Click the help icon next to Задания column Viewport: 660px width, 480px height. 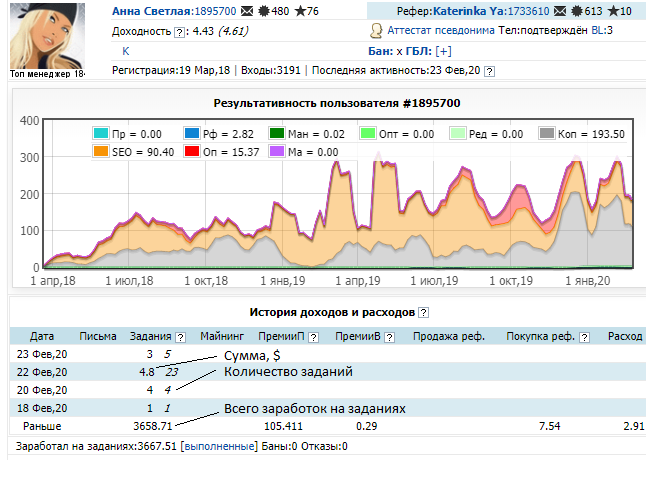tap(181, 336)
